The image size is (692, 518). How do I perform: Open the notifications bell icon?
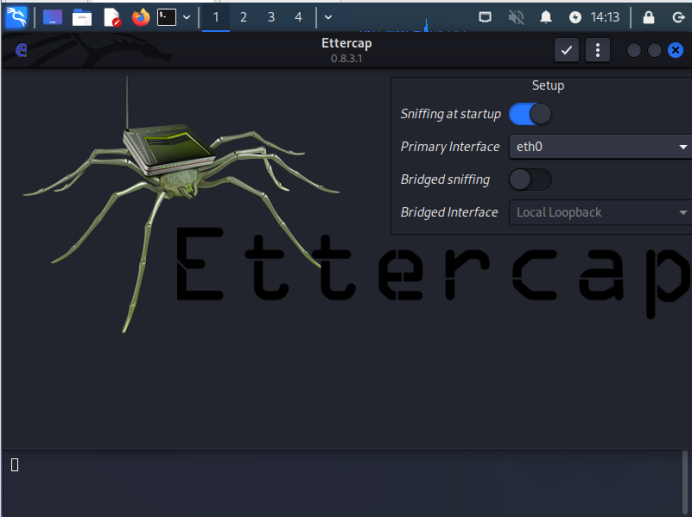point(546,17)
